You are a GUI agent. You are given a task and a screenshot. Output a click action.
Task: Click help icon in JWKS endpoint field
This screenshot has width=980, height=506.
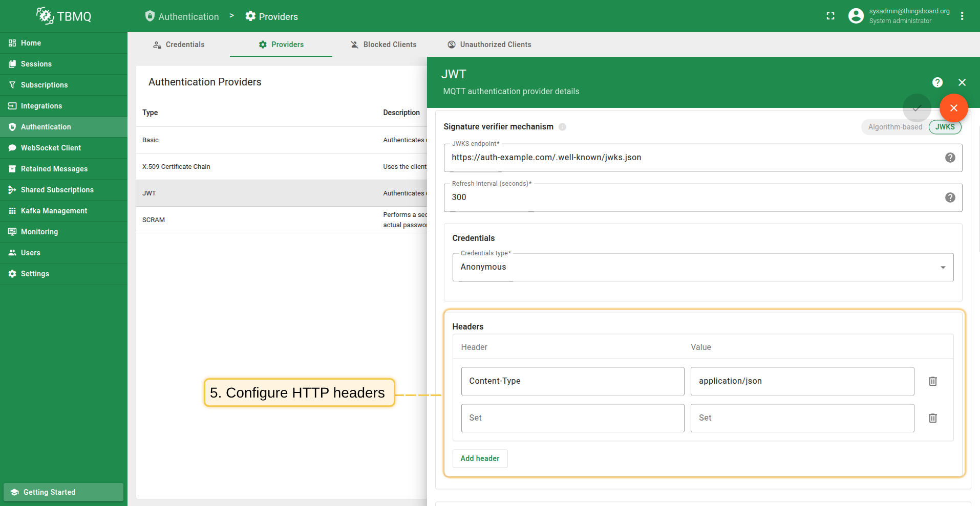(950, 158)
